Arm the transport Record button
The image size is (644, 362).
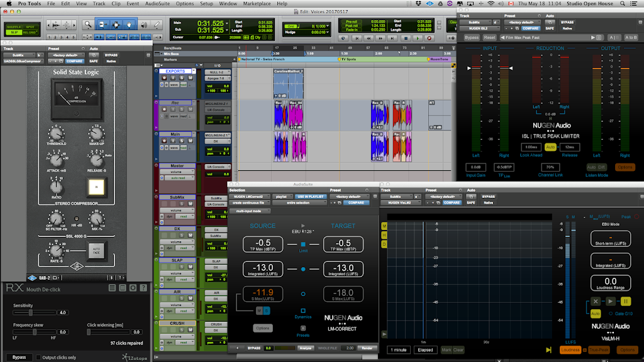click(429, 38)
